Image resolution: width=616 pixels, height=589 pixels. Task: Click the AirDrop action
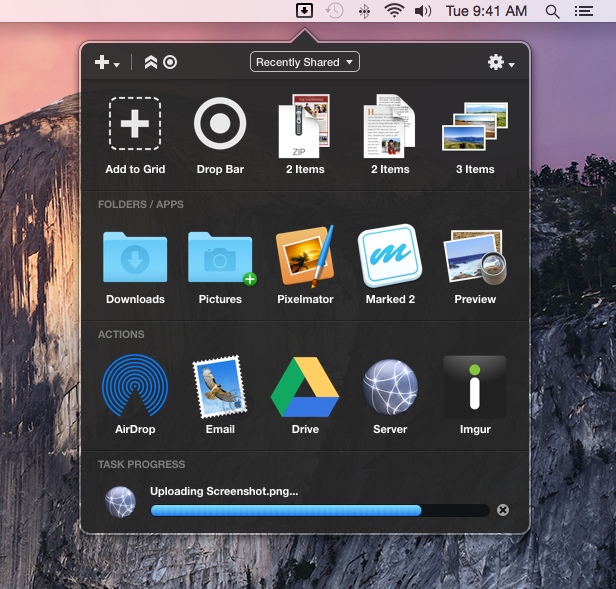pos(135,385)
